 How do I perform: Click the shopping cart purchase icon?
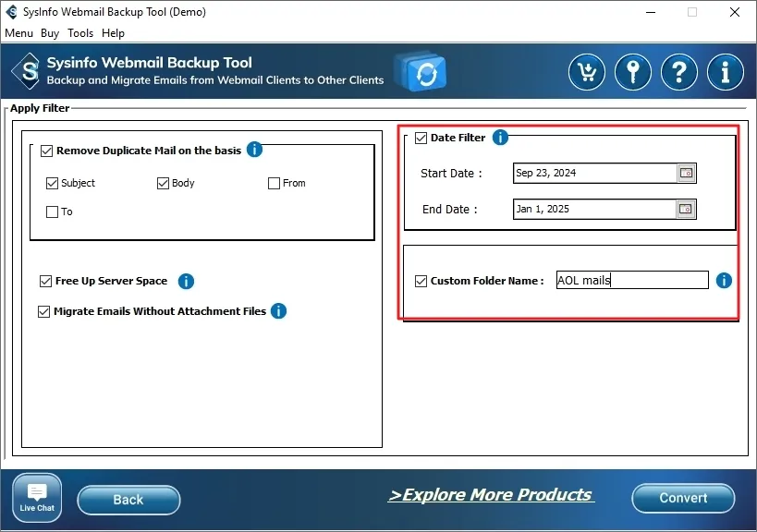(587, 72)
